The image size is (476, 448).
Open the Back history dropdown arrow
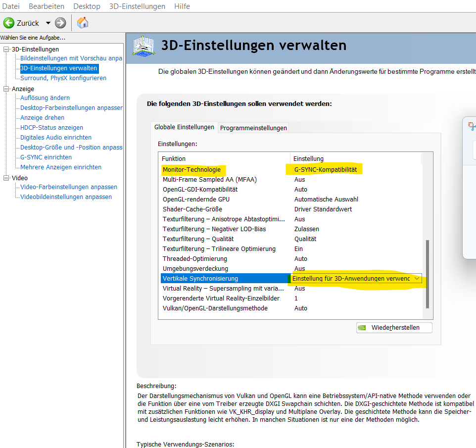(x=48, y=23)
